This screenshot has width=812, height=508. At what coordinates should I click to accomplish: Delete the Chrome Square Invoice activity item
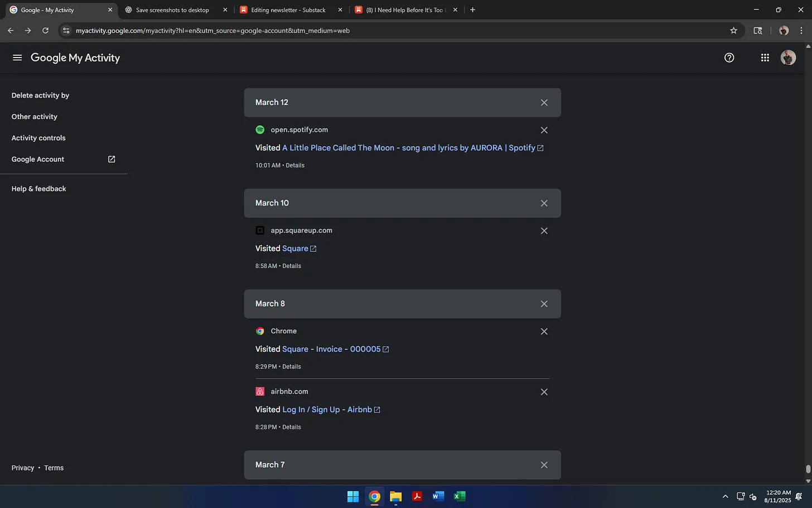pyautogui.click(x=544, y=331)
